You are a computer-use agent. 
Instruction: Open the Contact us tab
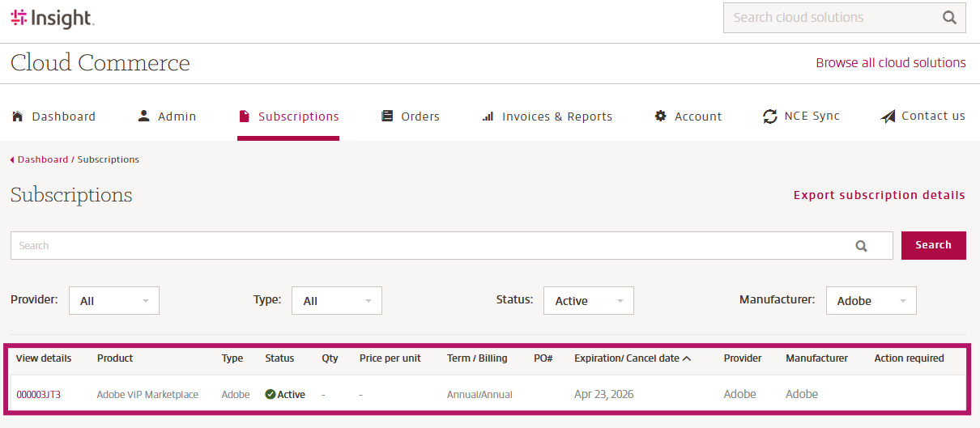tap(922, 117)
